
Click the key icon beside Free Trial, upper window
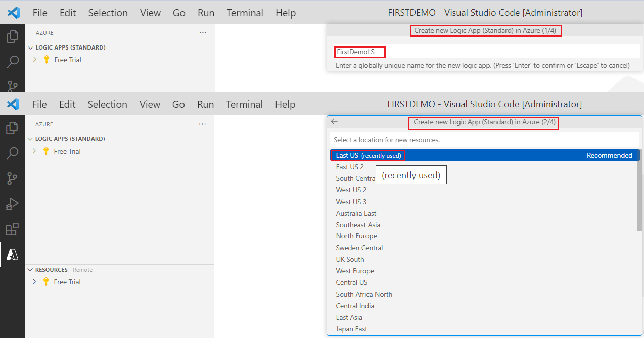point(47,60)
